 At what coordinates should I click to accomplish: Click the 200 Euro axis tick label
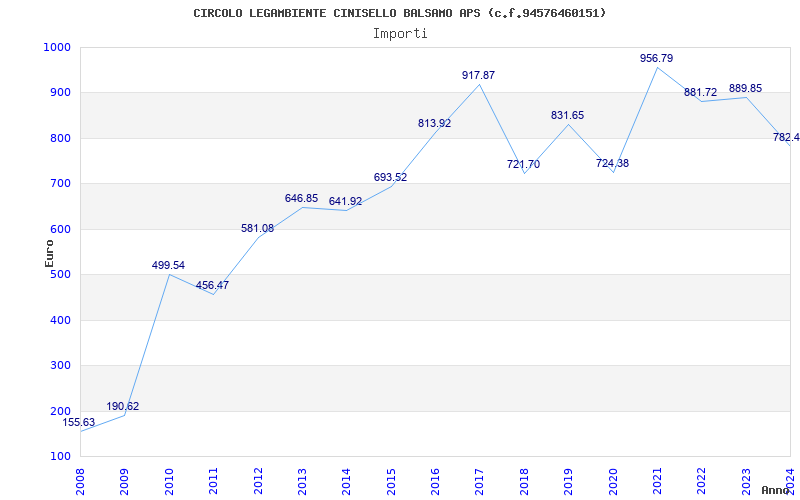60,411
